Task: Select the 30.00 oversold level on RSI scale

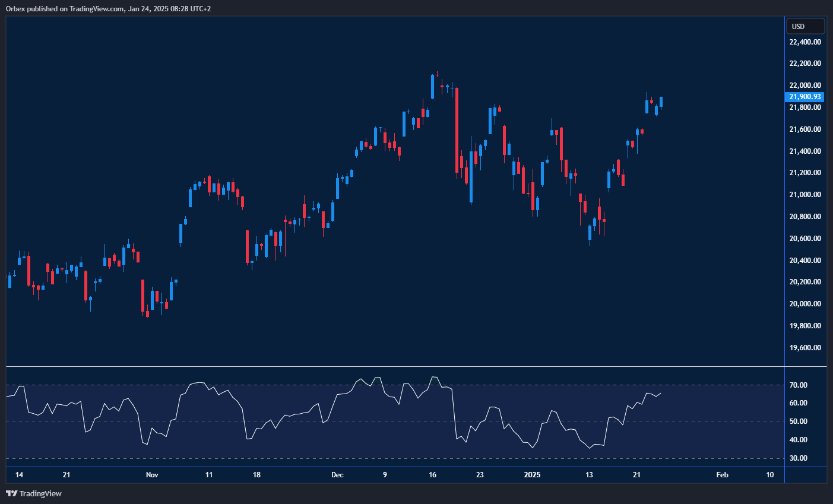Action: pyautogui.click(x=799, y=458)
